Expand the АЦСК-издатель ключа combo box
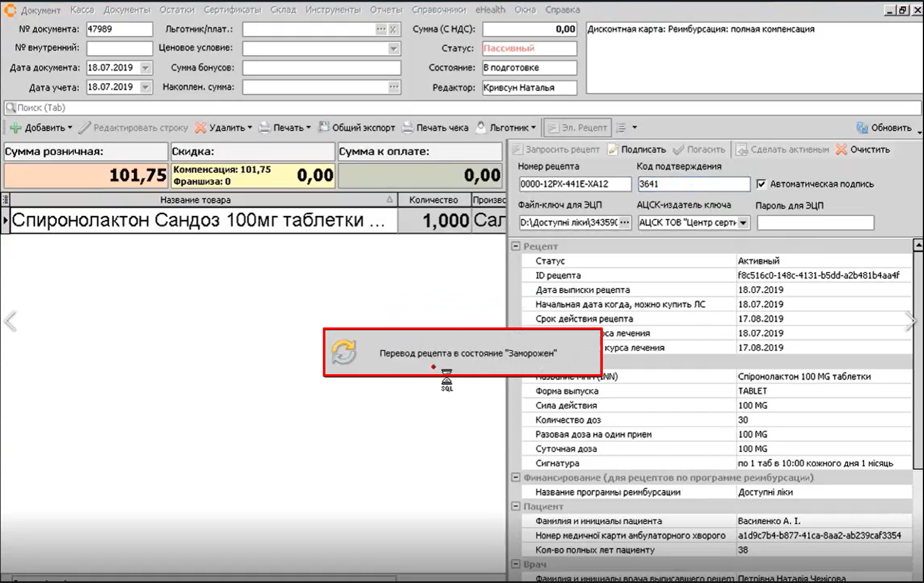The width and height of the screenshot is (924, 583). [x=743, y=222]
